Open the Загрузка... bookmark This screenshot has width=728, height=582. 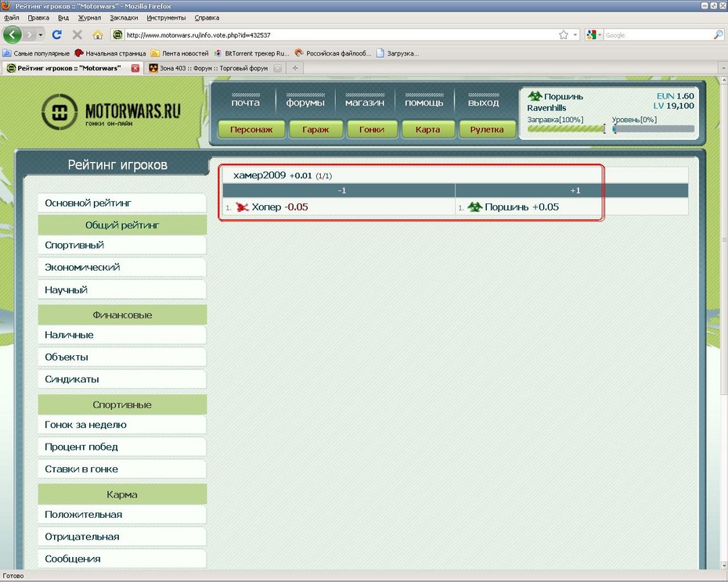(398, 53)
